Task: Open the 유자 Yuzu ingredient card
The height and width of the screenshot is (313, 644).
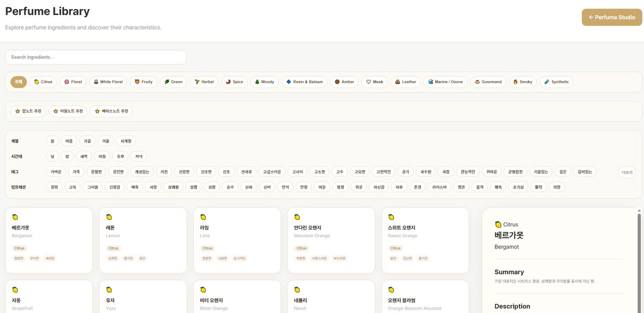Action: (x=143, y=296)
